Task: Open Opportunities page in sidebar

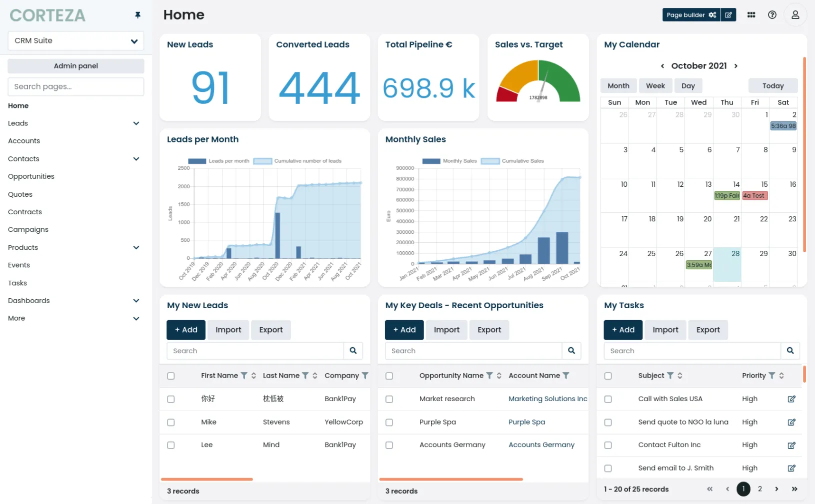Action: pyautogui.click(x=31, y=176)
